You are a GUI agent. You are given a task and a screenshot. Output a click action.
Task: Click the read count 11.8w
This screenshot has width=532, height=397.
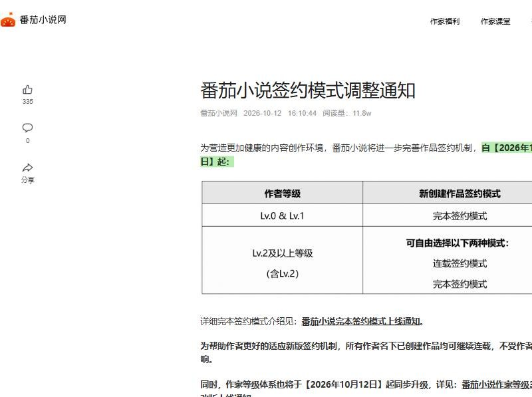coord(362,113)
